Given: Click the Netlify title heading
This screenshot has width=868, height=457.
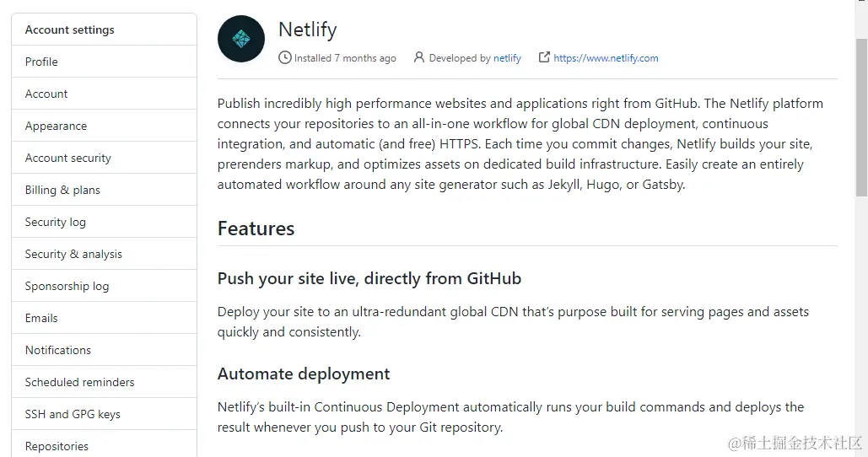Looking at the screenshot, I should (x=307, y=30).
